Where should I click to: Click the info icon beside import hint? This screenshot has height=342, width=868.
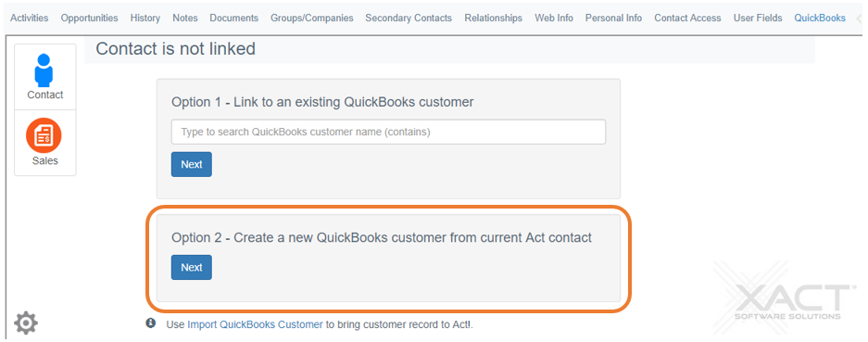(x=151, y=323)
